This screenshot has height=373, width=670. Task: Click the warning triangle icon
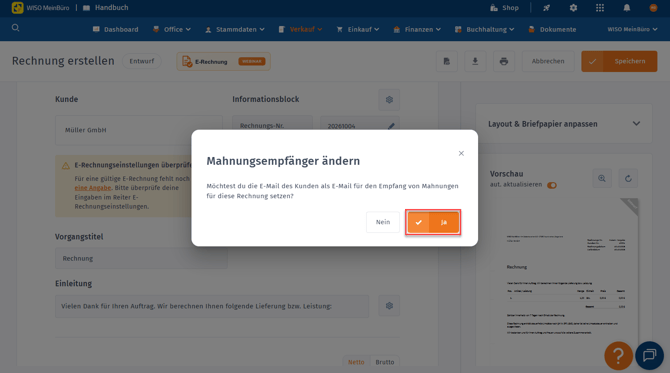pos(66,166)
